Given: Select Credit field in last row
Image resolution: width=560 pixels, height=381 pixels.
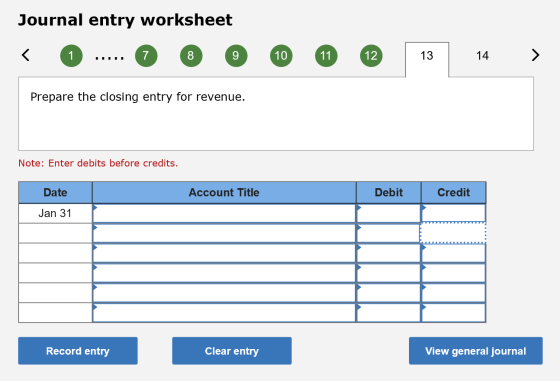Looking at the screenshot, I should click(x=454, y=313).
